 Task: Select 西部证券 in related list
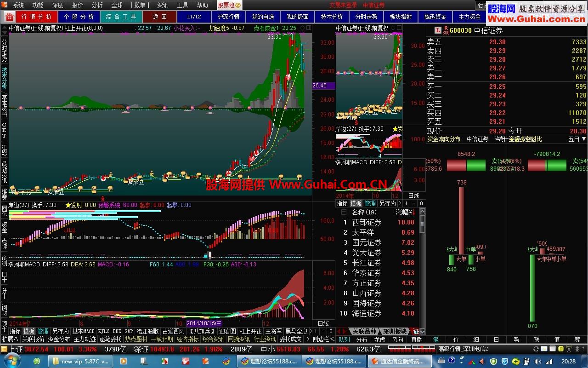point(367,222)
